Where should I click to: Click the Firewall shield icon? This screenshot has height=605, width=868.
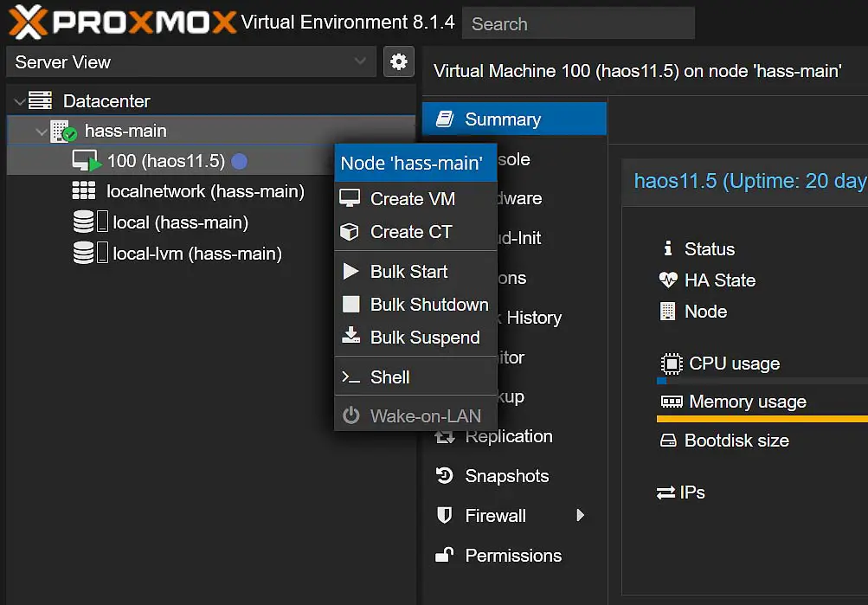click(x=445, y=515)
